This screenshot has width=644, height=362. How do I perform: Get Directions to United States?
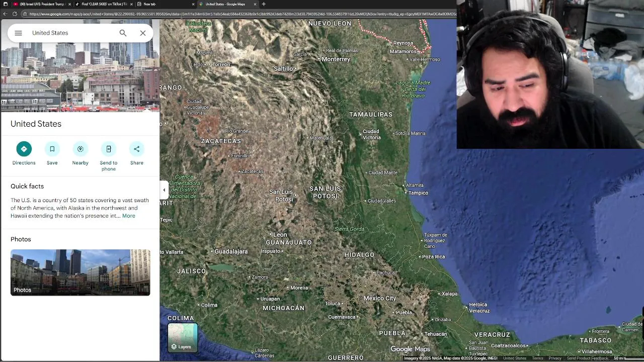pyautogui.click(x=24, y=153)
